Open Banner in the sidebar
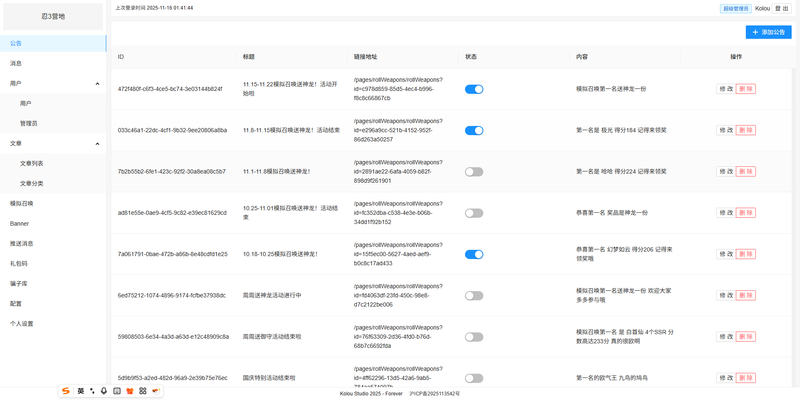800x400 pixels. pyautogui.click(x=53, y=223)
